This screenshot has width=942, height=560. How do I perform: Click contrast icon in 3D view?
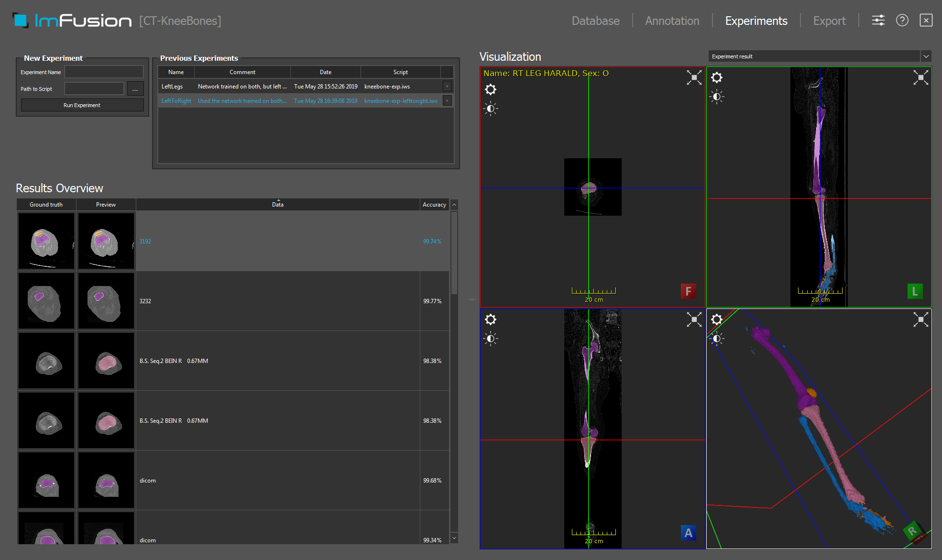coord(717,339)
